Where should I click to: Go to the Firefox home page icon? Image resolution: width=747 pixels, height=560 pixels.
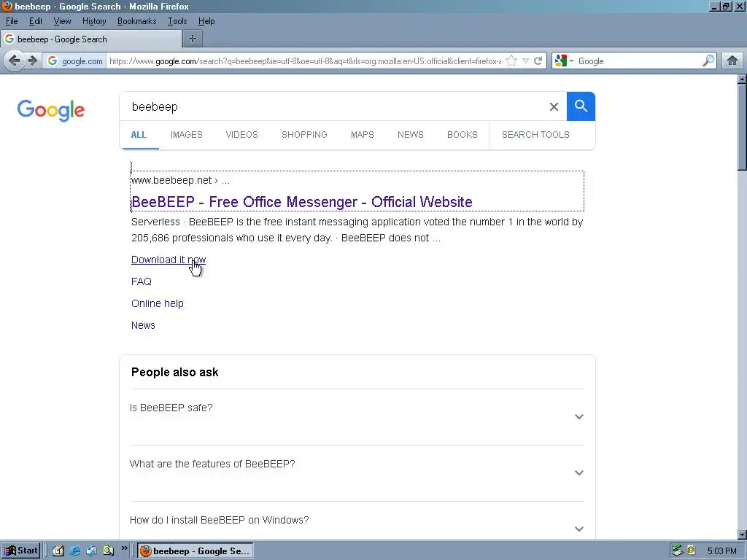(732, 61)
